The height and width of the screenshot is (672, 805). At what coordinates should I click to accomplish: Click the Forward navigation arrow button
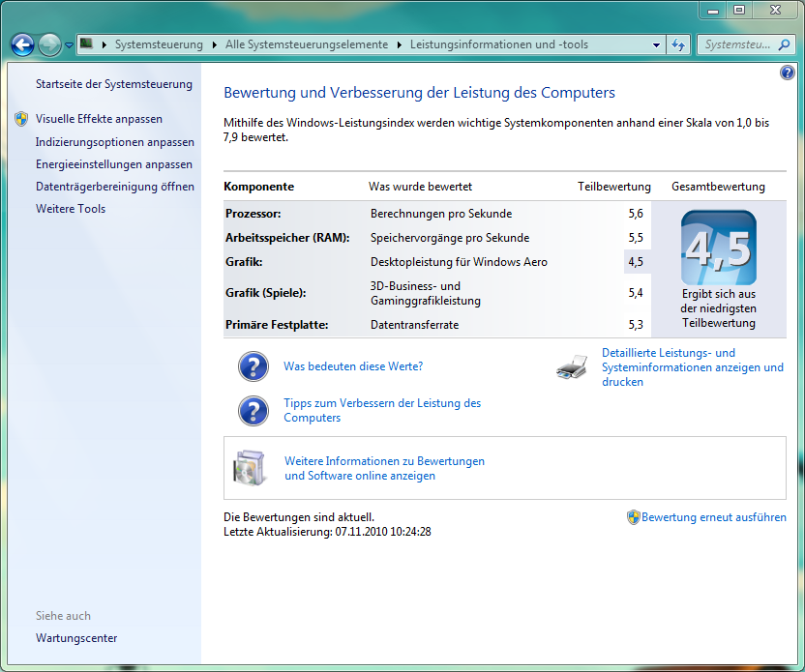[x=49, y=45]
